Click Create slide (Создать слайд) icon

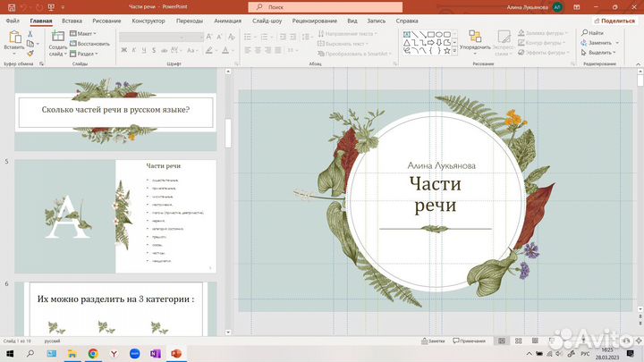57,36
